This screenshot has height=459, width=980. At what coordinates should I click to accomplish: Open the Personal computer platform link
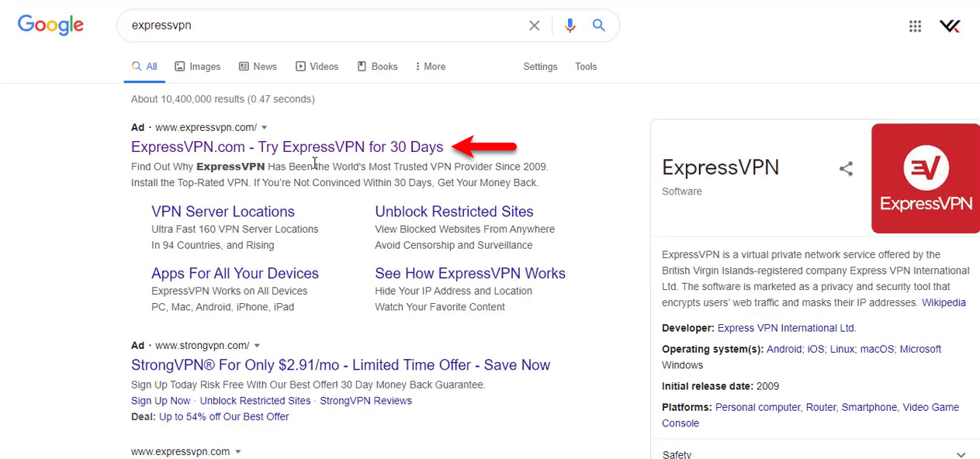[x=758, y=408]
